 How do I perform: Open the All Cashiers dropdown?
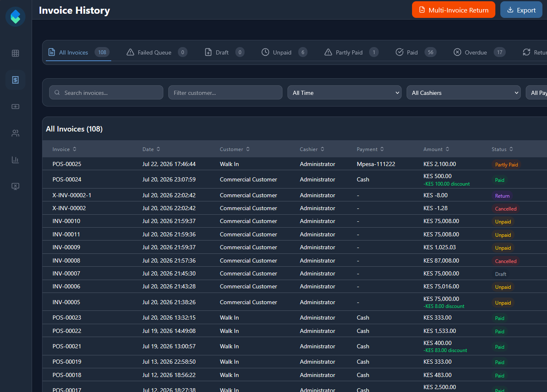point(464,92)
